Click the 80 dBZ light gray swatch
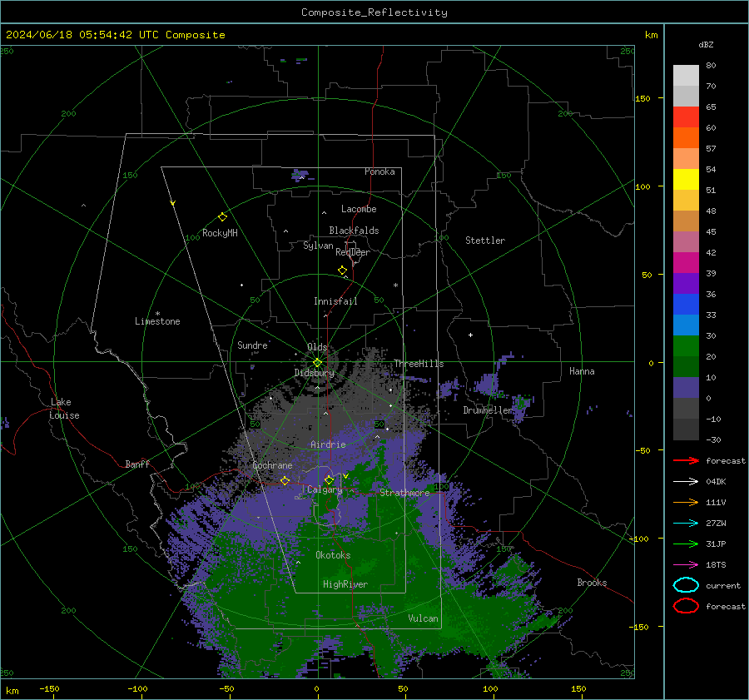749x700 pixels. click(686, 76)
